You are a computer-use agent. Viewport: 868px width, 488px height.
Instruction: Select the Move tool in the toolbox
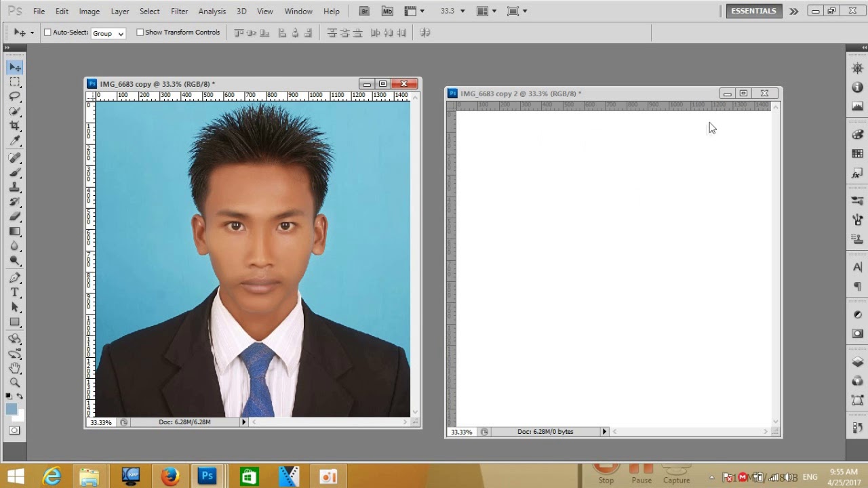(15, 67)
